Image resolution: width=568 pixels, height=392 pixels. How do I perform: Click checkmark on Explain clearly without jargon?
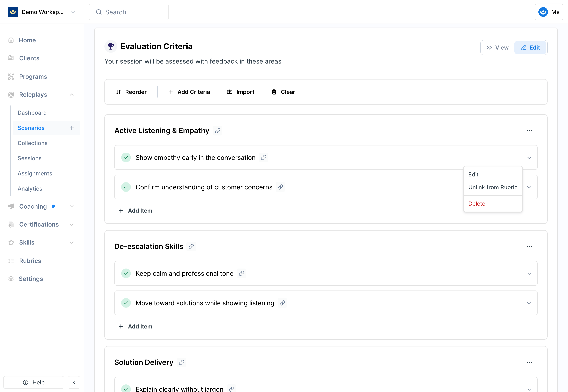coord(126,389)
